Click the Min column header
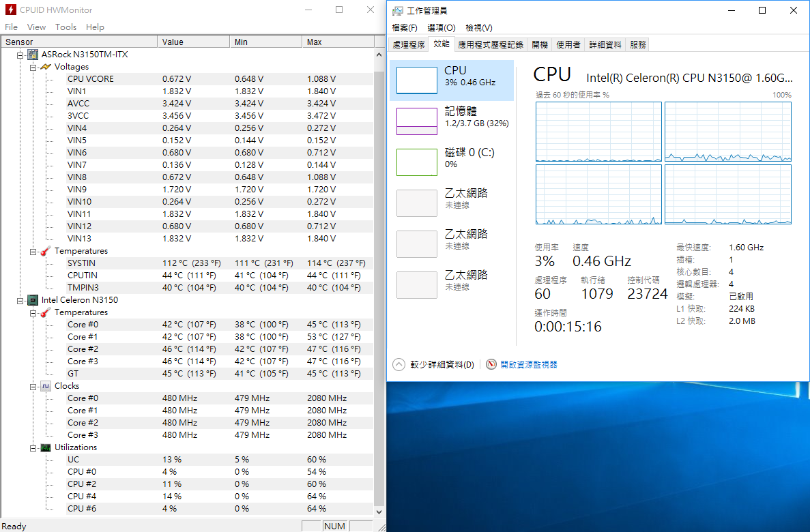Screen dimensions: 810x532 (x=265, y=42)
